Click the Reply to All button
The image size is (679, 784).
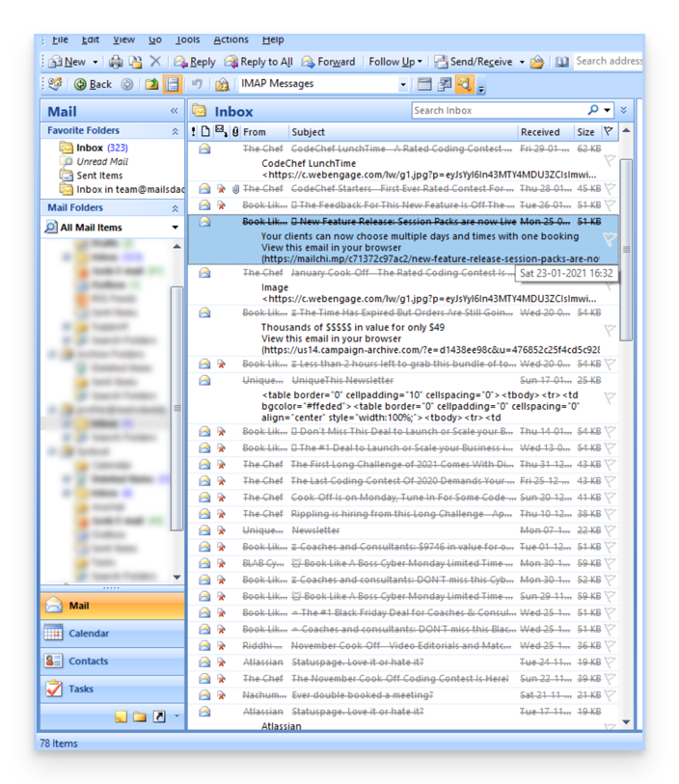258,62
